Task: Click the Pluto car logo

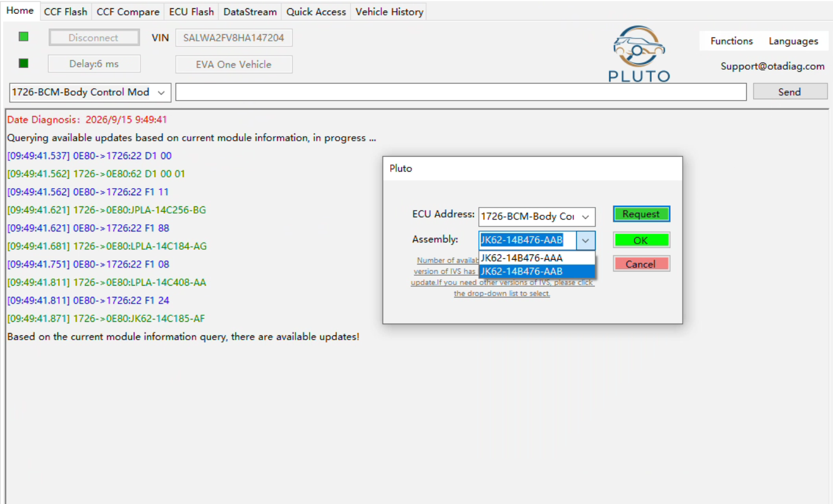Action: pyautogui.click(x=639, y=53)
